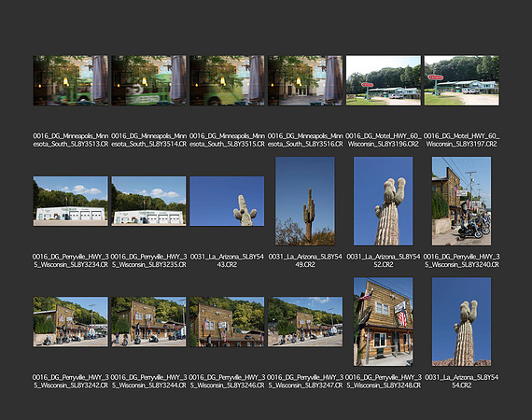Image resolution: width=532 pixels, height=420 pixels.
Task: Select the Perryville 5L8Y3248 portrait flag thumbnail
Action: [x=384, y=322]
